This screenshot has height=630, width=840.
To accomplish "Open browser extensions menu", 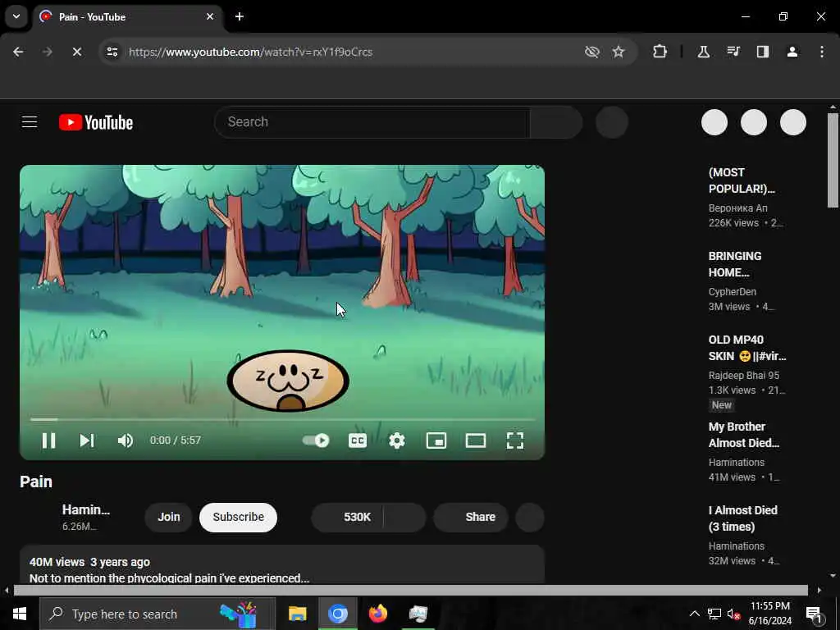I will click(x=660, y=52).
